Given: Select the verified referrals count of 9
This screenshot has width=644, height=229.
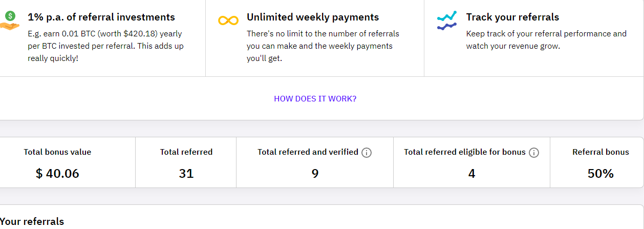Looking at the screenshot, I should point(315,174).
